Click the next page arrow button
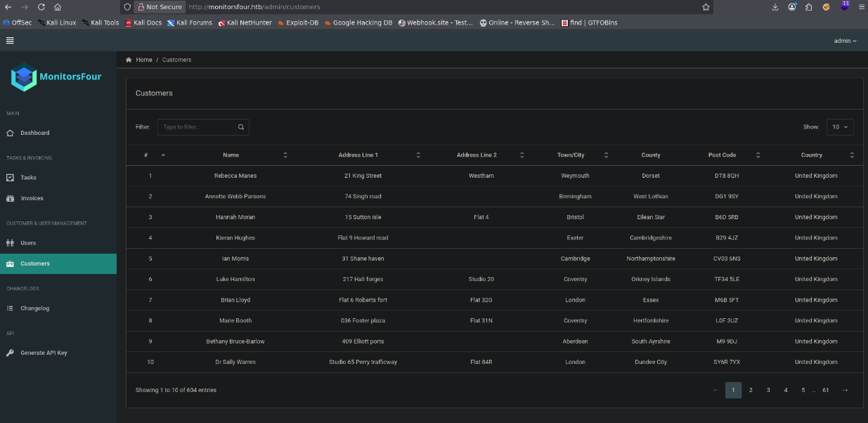The image size is (868, 423). pyautogui.click(x=845, y=390)
